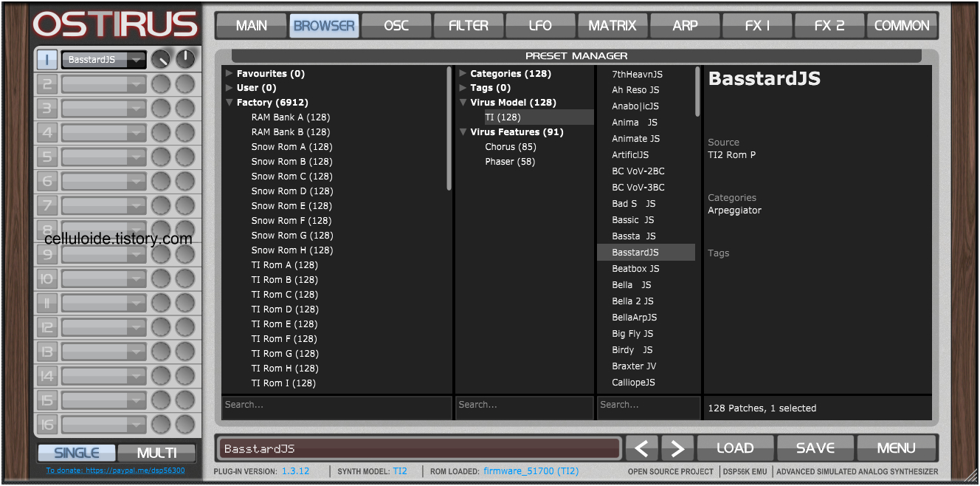
Task: Click the LOAD button
Action: pos(735,448)
